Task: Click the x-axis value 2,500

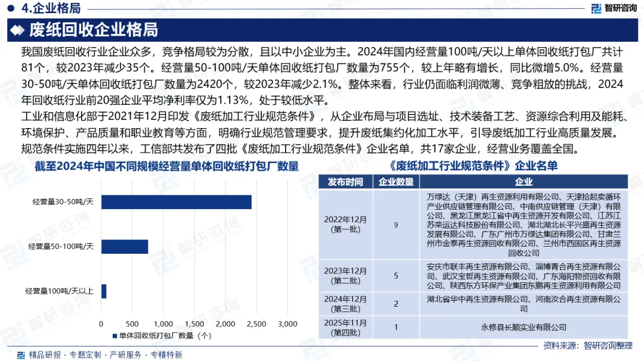Action: click(256, 323)
